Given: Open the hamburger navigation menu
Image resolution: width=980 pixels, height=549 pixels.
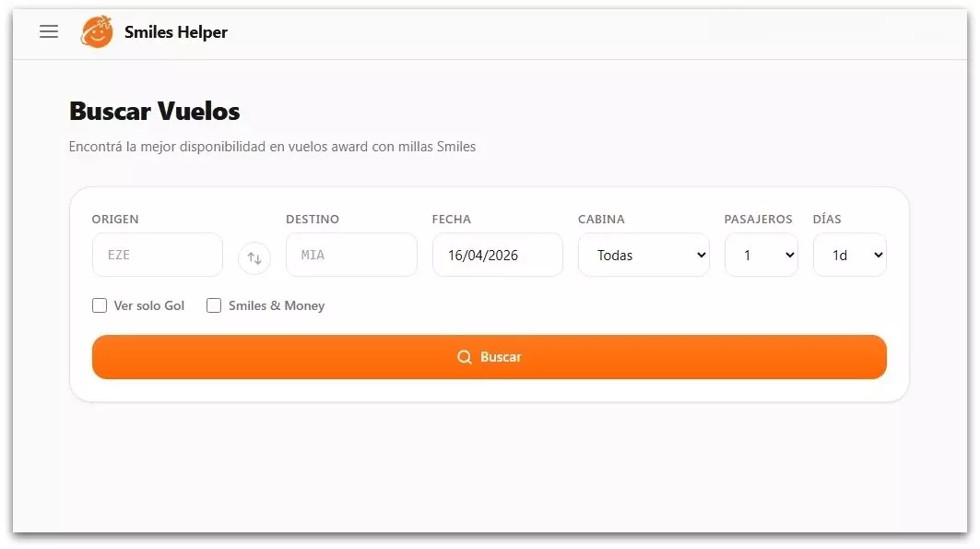Looking at the screenshot, I should point(49,32).
